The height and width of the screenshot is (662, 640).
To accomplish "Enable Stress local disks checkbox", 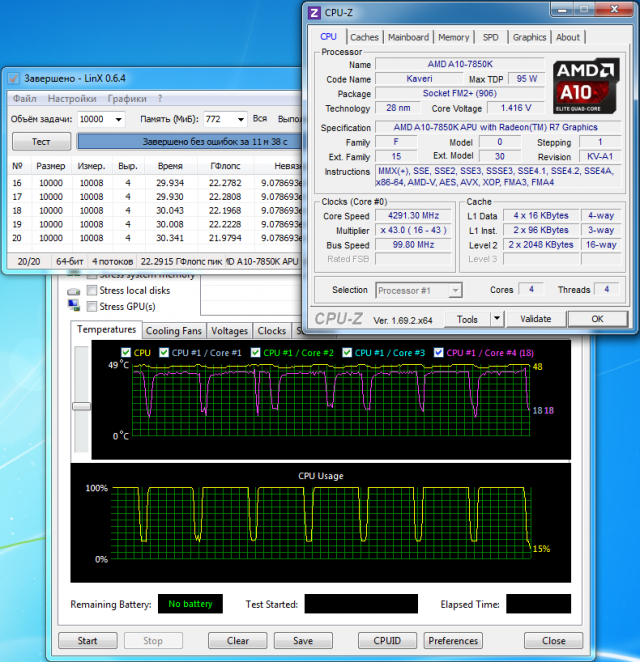I will [x=92, y=290].
